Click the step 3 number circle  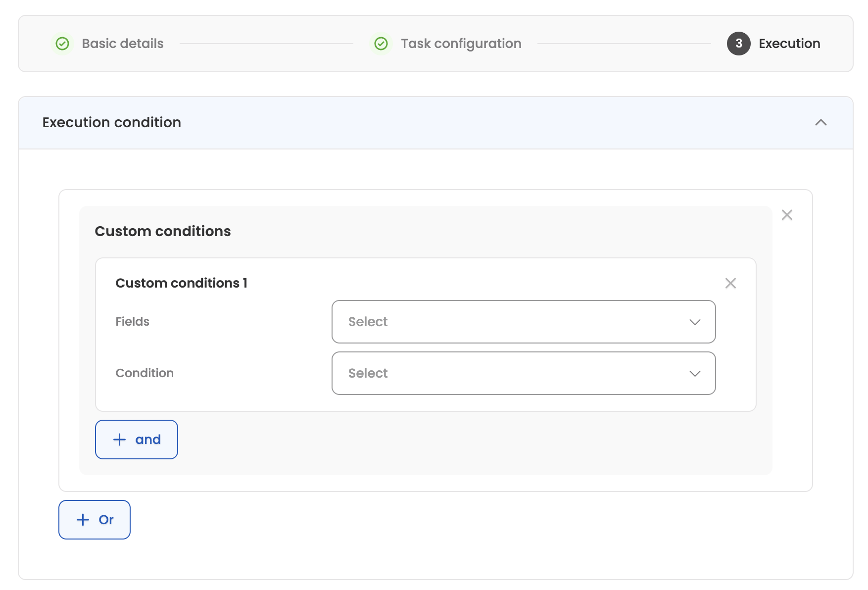point(738,44)
